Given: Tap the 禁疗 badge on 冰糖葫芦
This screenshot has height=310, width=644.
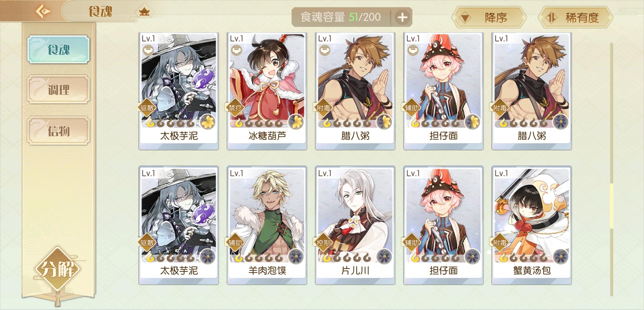Looking at the screenshot, I should coord(235,108).
